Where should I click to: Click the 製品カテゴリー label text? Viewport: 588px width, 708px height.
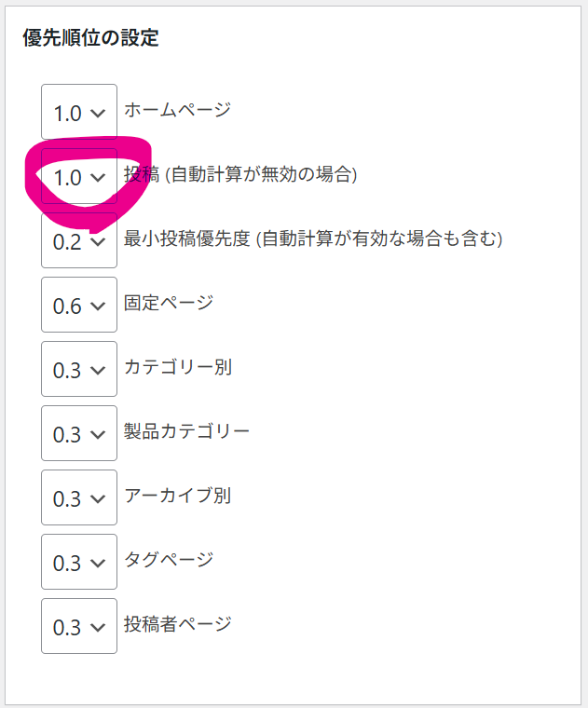click(x=186, y=431)
